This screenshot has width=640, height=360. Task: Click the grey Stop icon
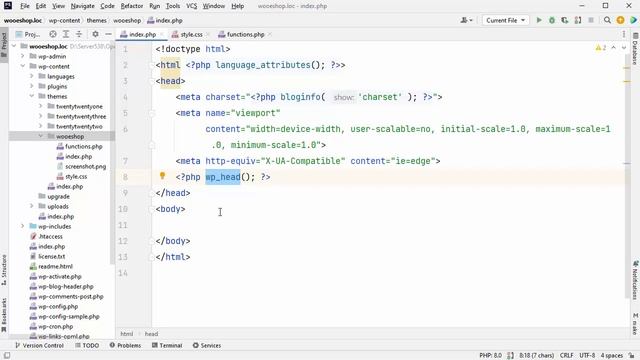591,20
